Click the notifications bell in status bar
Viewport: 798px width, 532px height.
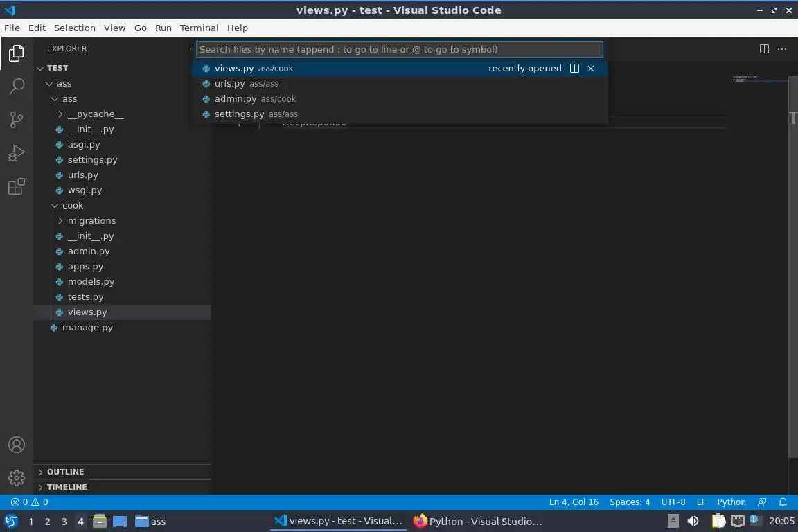tap(783, 502)
